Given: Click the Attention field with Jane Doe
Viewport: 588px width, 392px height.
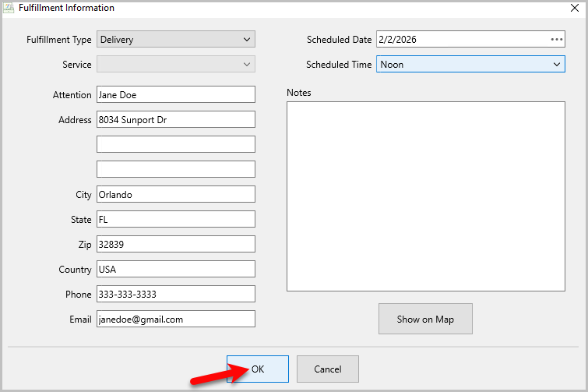Looking at the screenshot, I should [176, 94].
